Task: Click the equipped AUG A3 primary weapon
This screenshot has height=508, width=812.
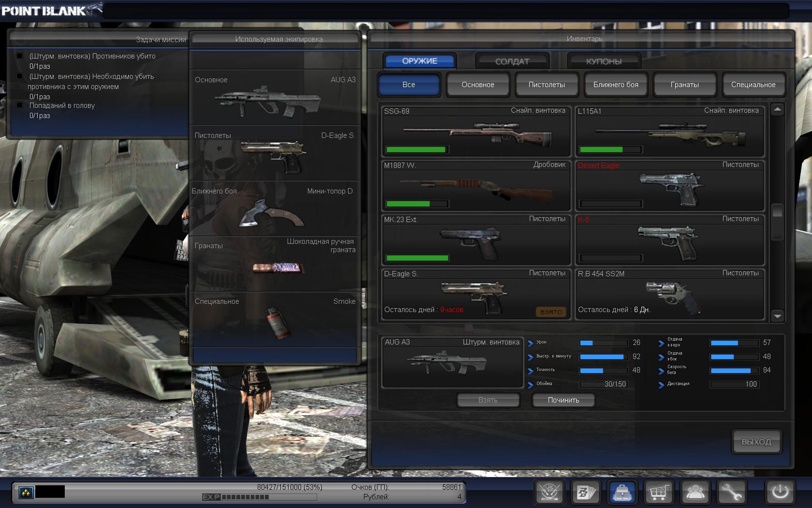Action: (275, 97)
